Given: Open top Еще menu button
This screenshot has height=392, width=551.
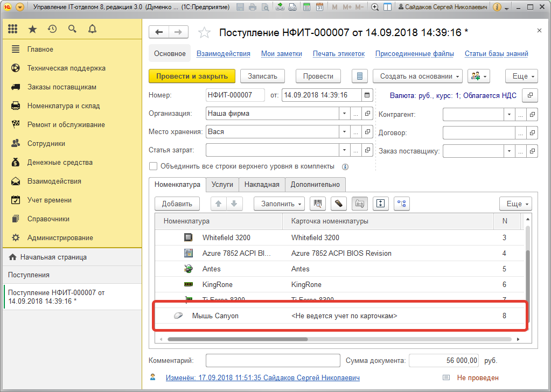Looking at the screenshot, I should coord(521,76).
